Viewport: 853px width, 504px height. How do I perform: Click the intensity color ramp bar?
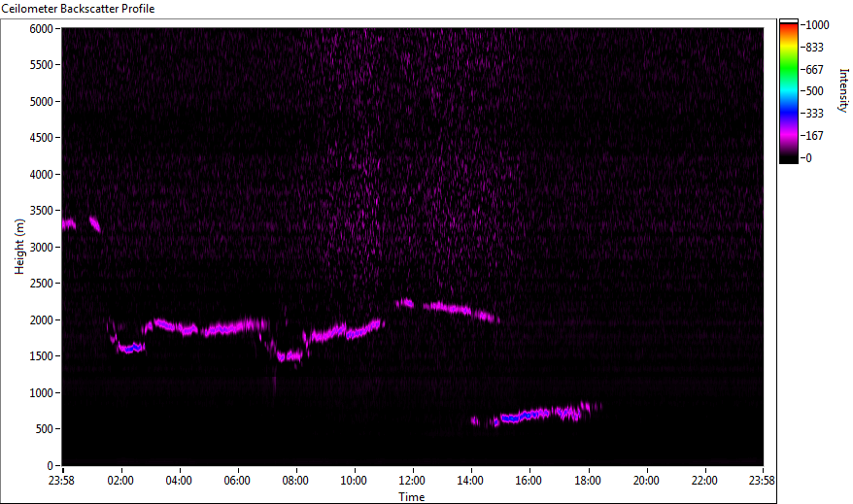[789, 91]
